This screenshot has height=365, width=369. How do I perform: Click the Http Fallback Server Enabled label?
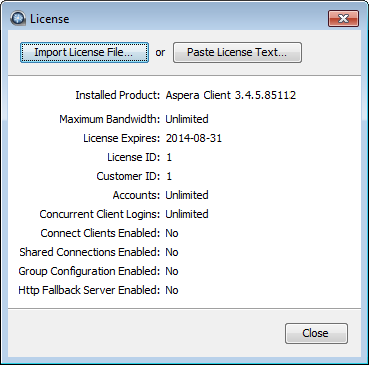coord(89,290)
